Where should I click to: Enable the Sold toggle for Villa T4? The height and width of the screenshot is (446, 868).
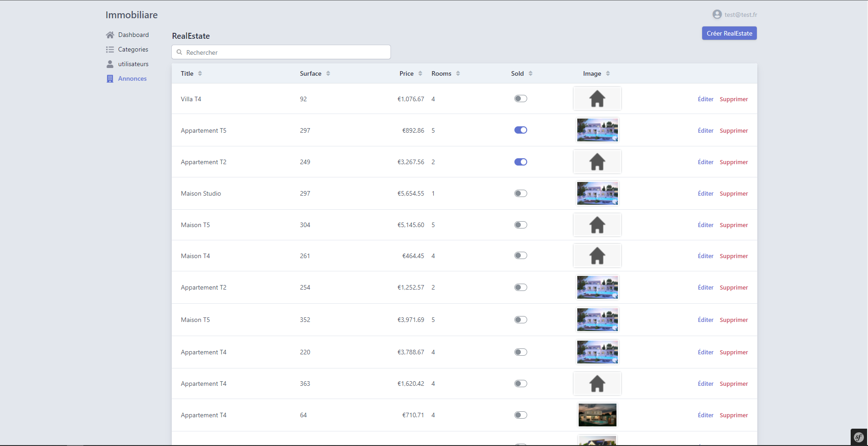pyautogui.click(x=520, y=99)
